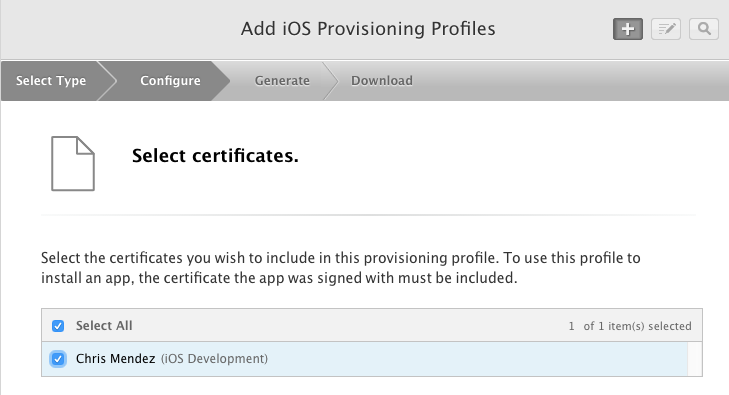The width and height of the screenshot is (729, 395).
Task: Select the Chris Mendez certificate row
Action: (x=364, y=359)
